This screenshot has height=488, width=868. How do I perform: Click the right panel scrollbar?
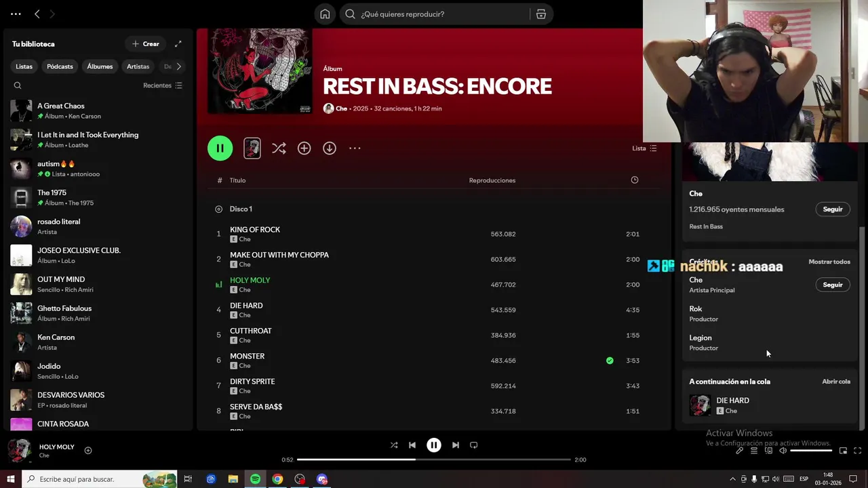click(x=863, y=327)
